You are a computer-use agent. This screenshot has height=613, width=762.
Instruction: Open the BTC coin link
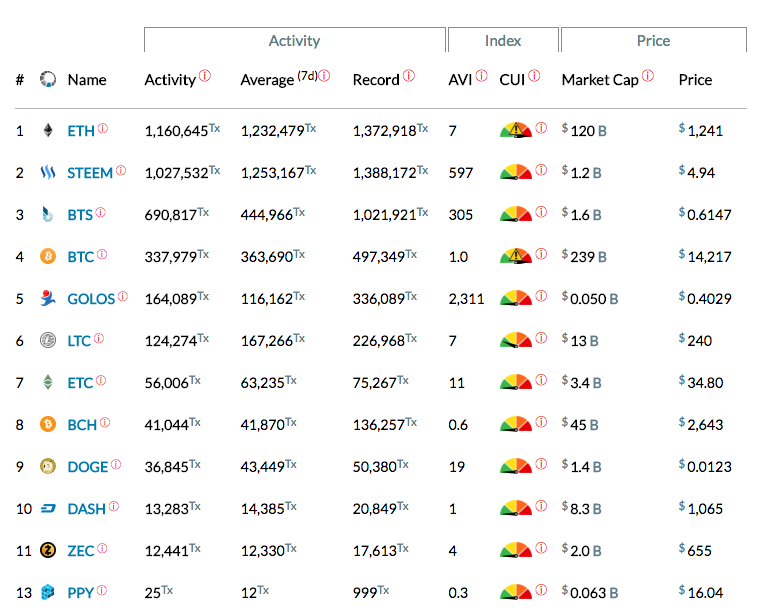[x=81, y=257]
